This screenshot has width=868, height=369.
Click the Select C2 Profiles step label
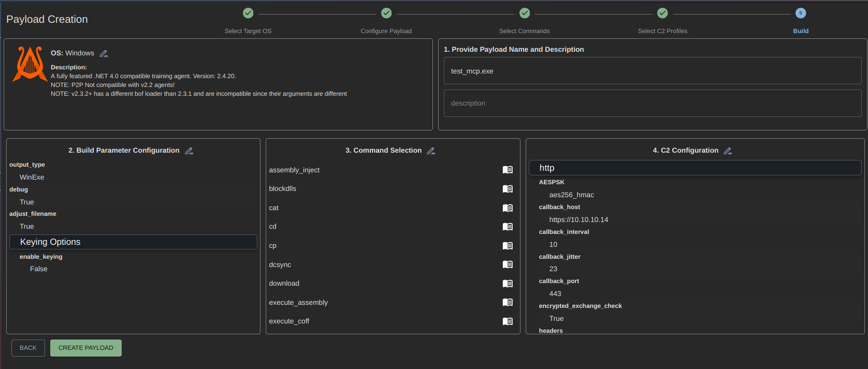click(x=662, y=31)
